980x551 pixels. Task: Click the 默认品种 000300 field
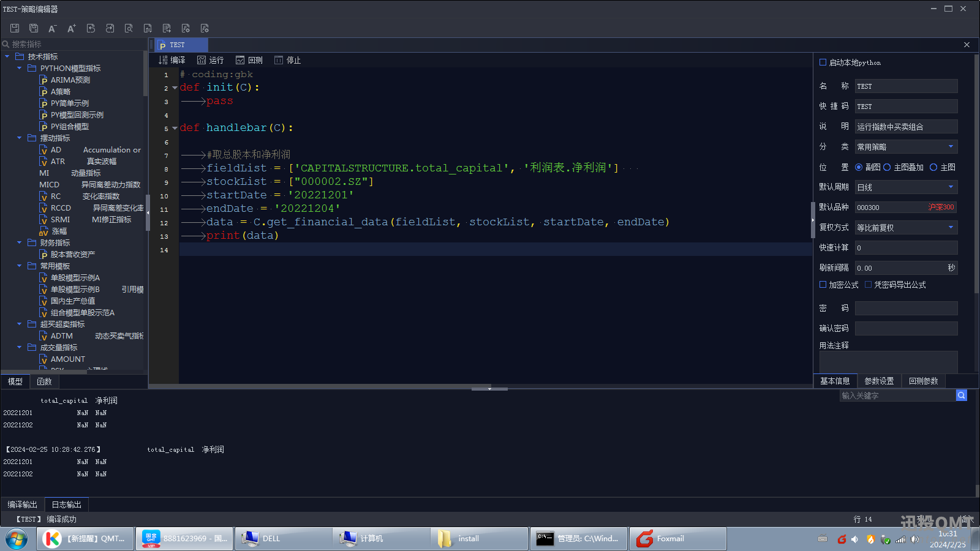click(906, 208)
